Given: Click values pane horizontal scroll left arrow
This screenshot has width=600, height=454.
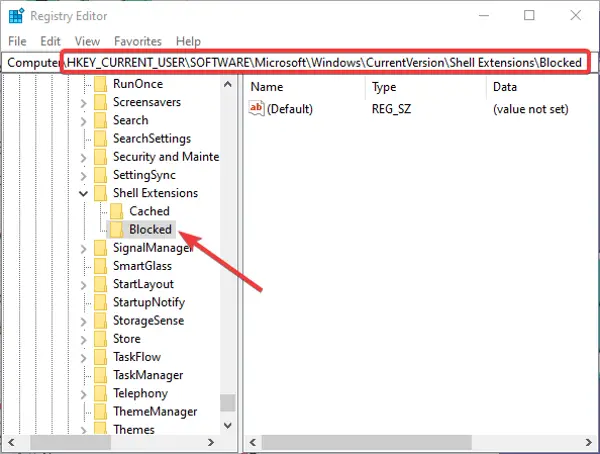Looking at the screenshot, I should tap(253, 443).
